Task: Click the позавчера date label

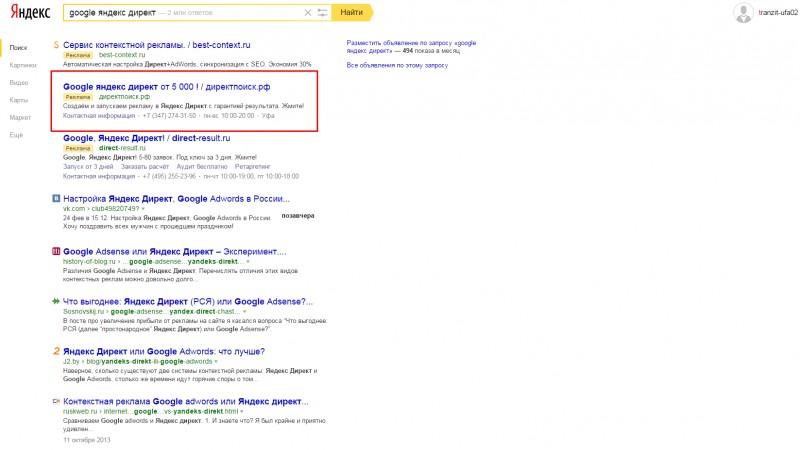Action: coord(298,216)
